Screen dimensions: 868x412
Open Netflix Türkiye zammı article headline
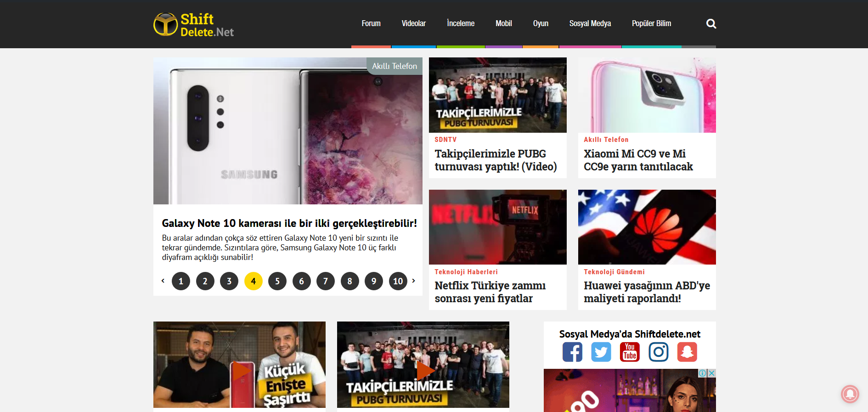490,292
